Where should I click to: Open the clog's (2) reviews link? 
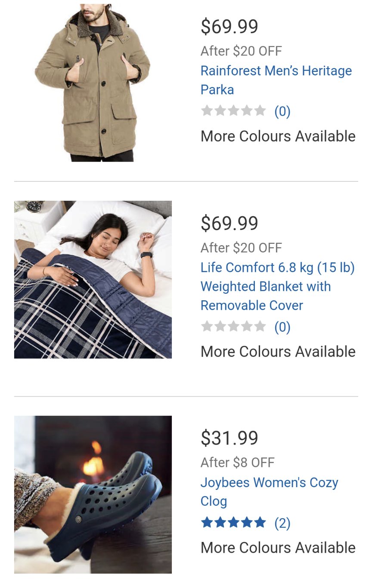click(282, 523)
